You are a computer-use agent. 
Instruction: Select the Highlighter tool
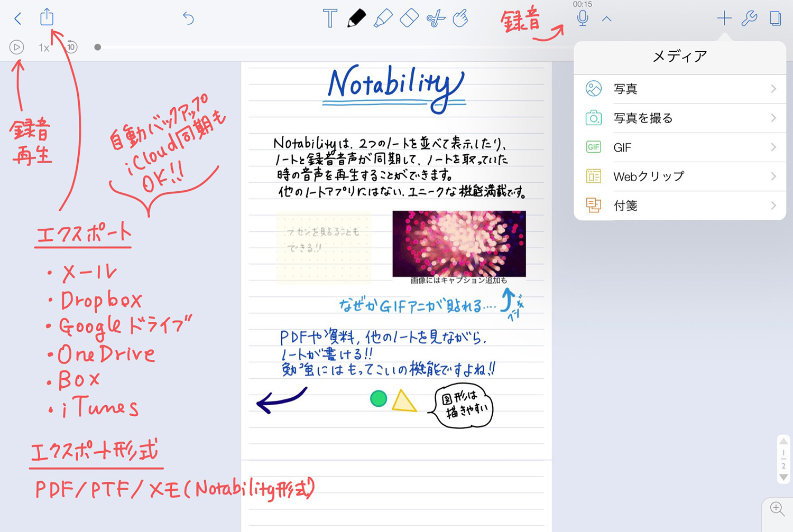[383, 18]
